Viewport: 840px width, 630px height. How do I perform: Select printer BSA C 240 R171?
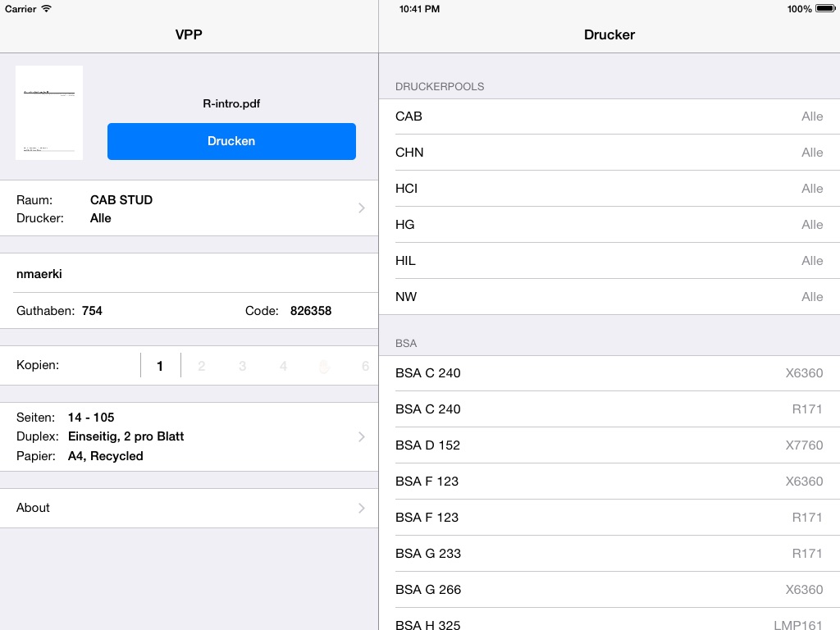609,409
